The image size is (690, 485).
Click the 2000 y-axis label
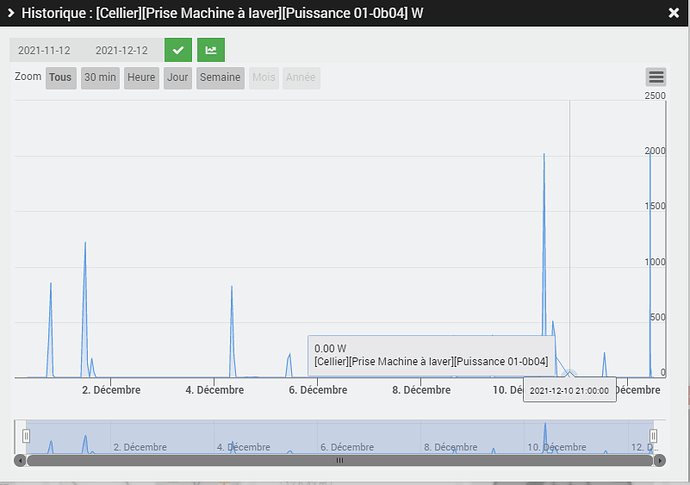coord(655,151)
